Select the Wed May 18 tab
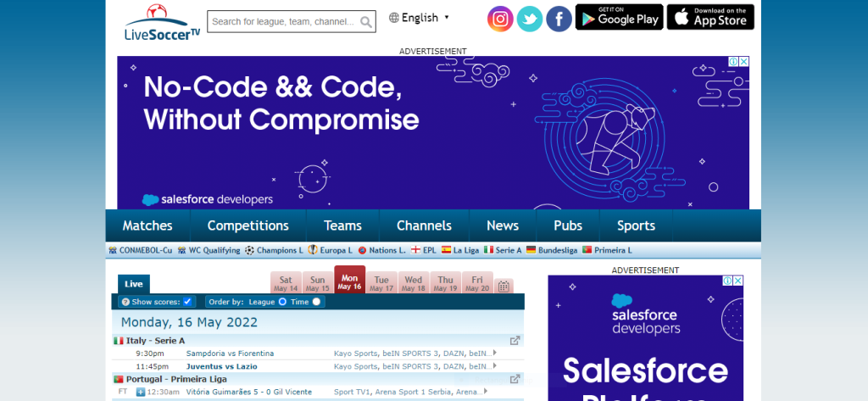Screen dimensions: 868x401 point(414,283)
